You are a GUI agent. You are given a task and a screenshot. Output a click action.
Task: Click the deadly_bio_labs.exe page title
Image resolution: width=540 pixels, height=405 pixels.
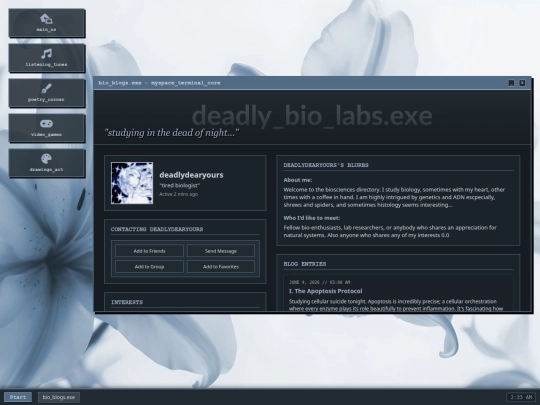pos(312,116)
